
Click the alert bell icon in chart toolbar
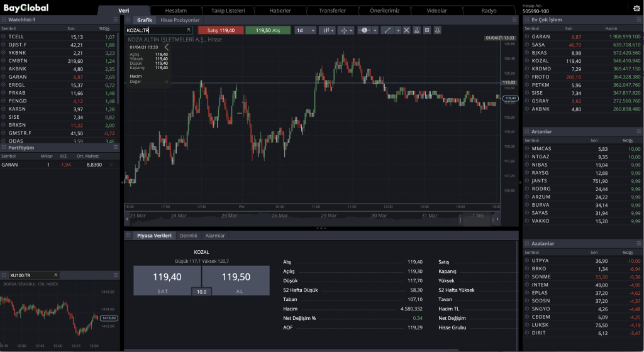[x=438, y=30]
